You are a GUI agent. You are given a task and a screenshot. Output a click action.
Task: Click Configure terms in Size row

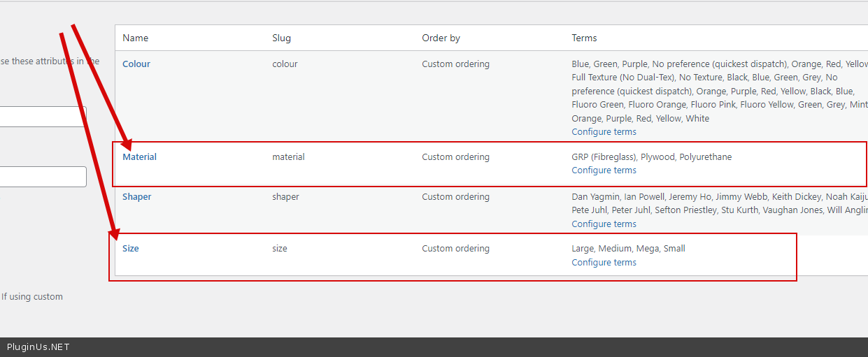604,263
